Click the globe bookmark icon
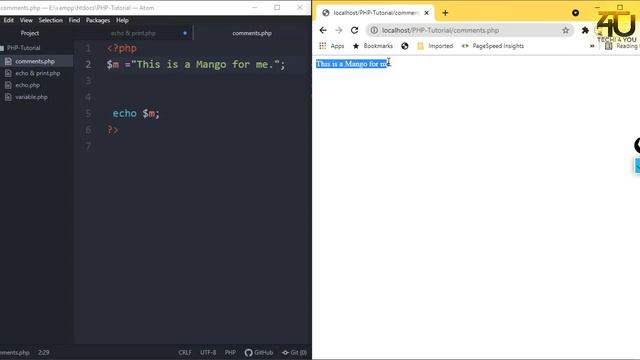 pyautogui.click(x=404, y=46)
